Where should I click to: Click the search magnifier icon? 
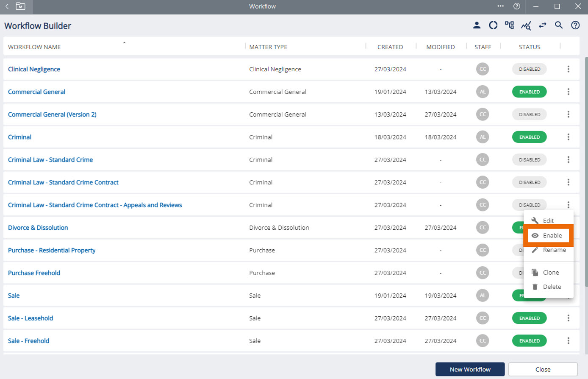pos(559,25)
